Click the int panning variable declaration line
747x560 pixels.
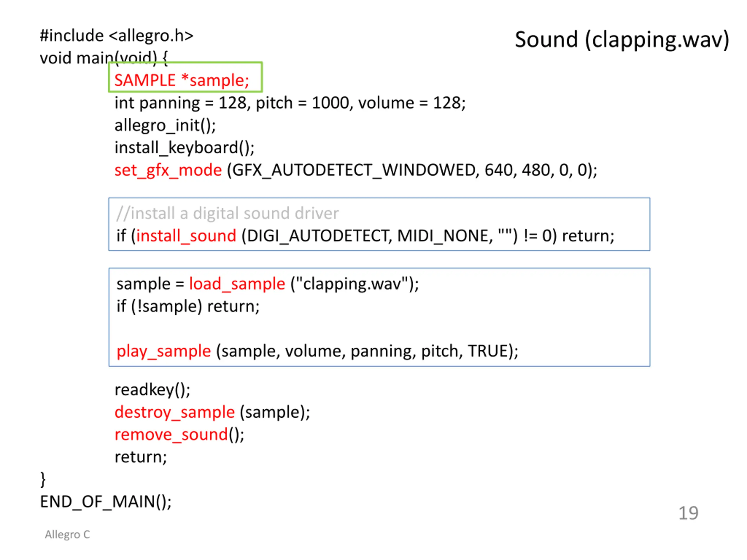290,103
